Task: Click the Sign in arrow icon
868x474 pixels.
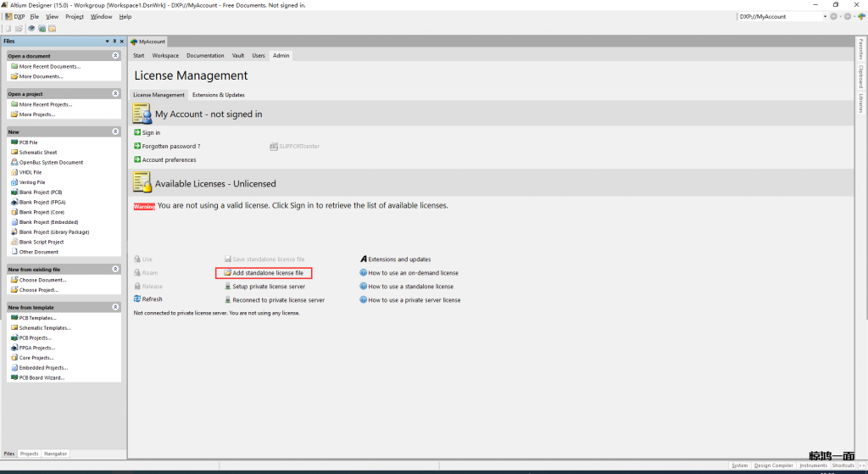Action: tap(137, 133)
